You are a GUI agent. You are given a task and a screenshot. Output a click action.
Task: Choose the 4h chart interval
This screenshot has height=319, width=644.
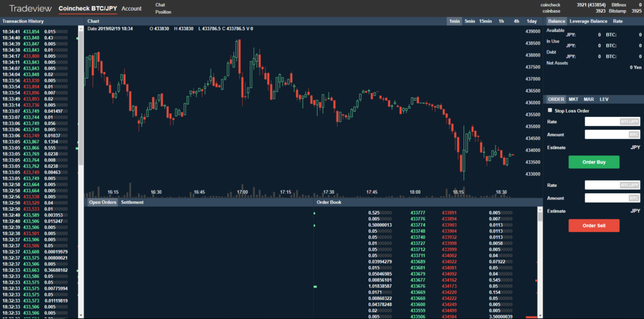pos(516,21)
